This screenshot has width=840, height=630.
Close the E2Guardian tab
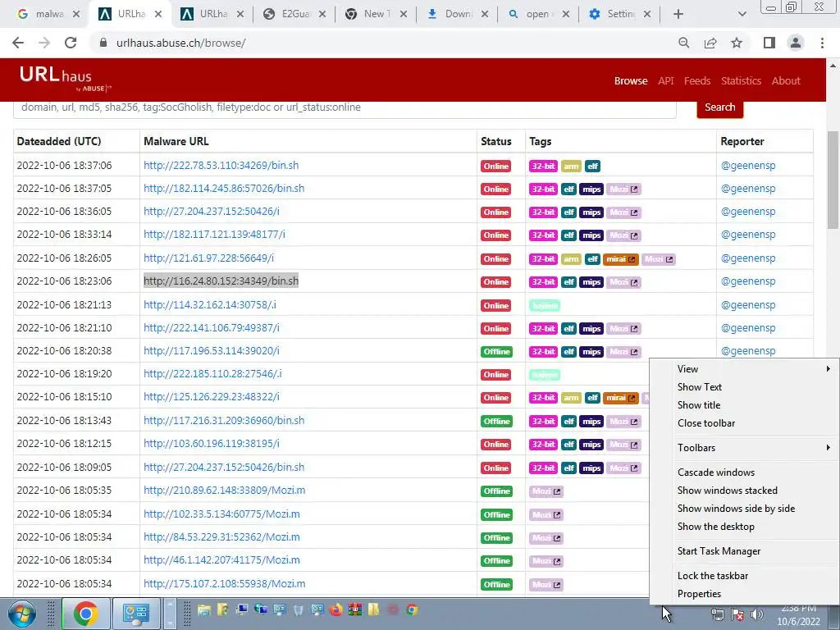(322, 15)
